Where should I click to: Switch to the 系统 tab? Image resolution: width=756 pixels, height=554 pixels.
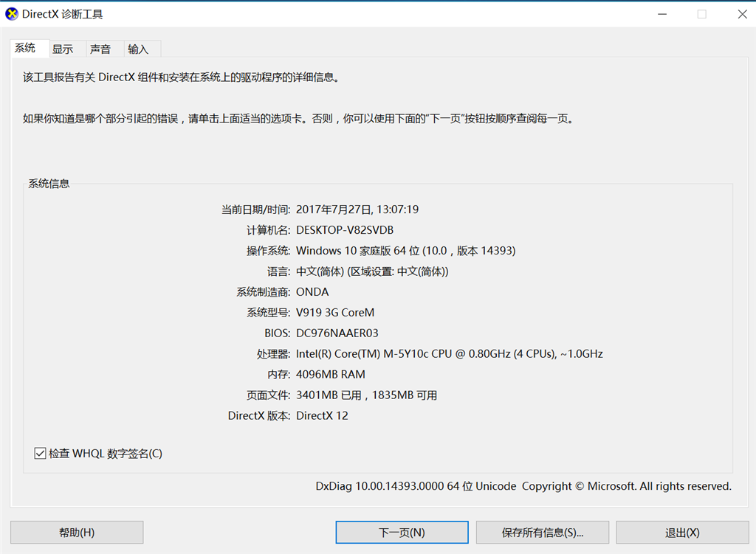30,48
